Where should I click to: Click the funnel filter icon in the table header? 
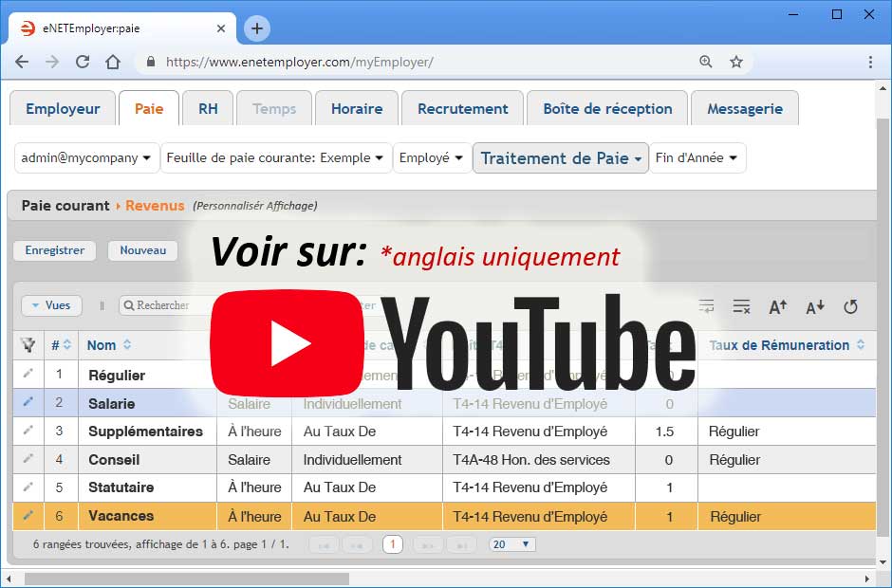click(x=28, y=344)
